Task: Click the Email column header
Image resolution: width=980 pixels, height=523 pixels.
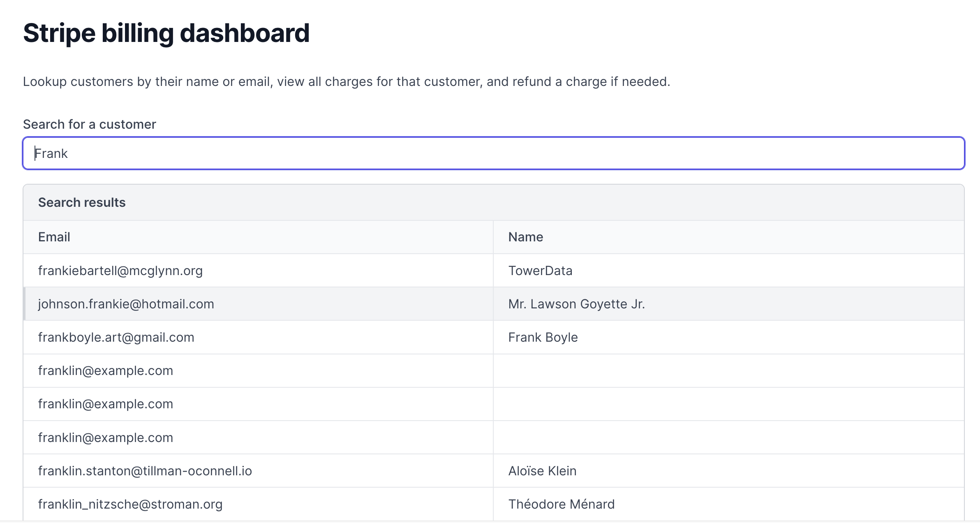Action: point(54,237)
